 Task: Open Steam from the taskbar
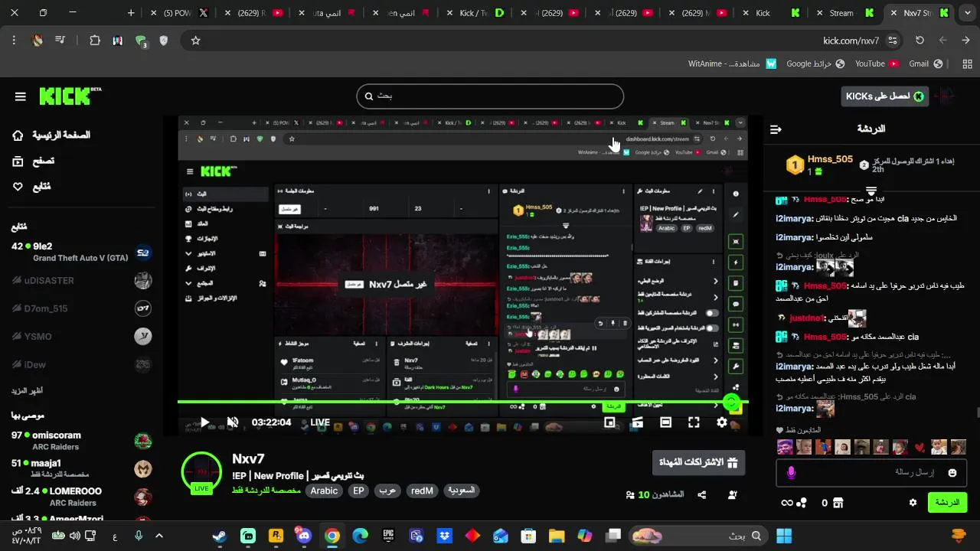click(220, 536)
